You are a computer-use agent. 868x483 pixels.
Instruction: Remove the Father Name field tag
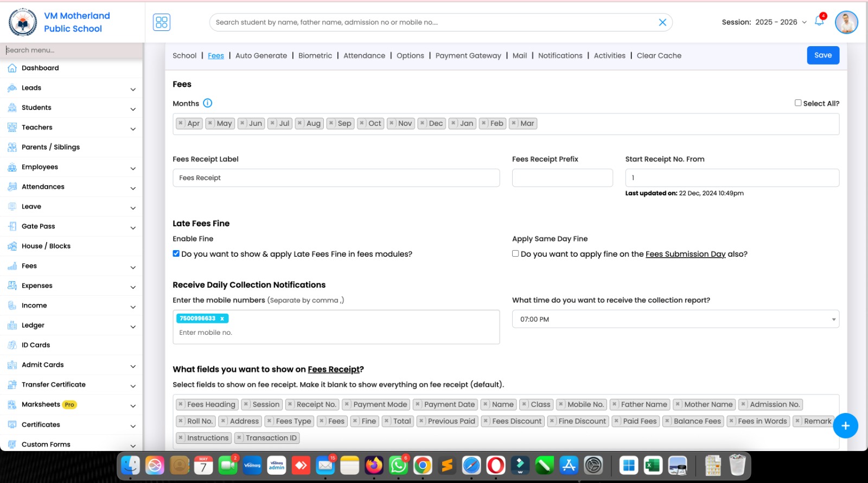click(x=615, y=404)
